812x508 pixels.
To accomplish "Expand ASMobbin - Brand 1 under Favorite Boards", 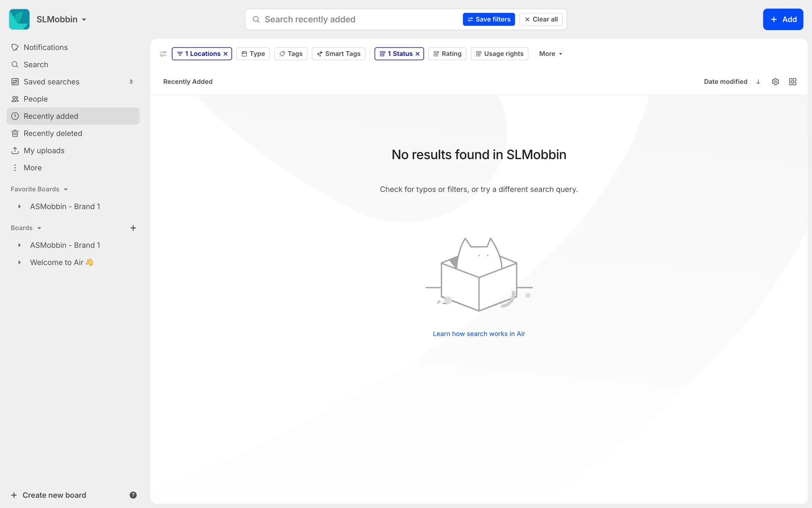I will pos(19,207).
